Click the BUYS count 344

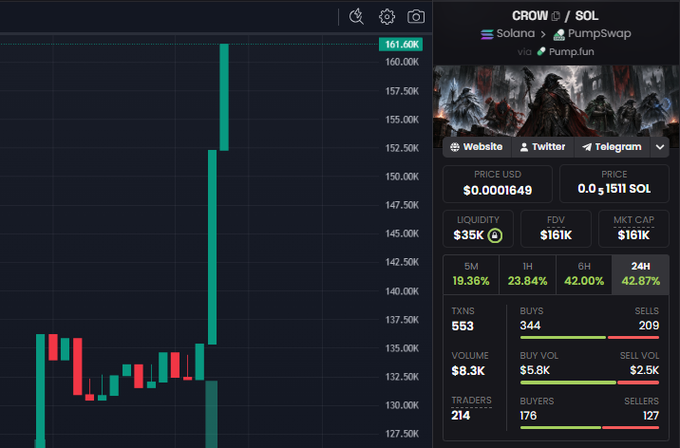tap(530, 326)
